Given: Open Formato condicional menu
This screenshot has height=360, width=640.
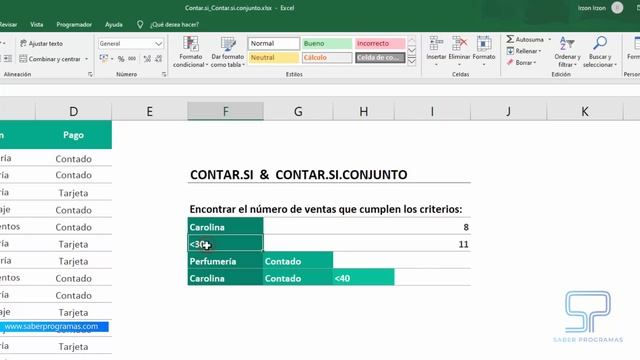Looking at the screenshot, I should tap(190, 52).
